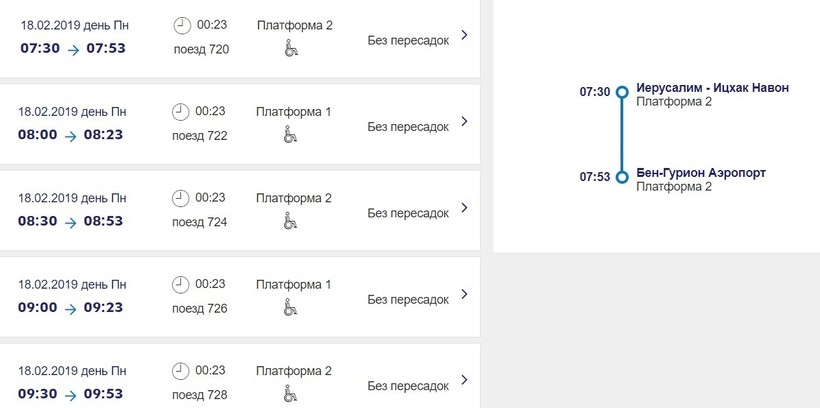Expand the 08:00 to 08:23 trip

(x=464, y=122)
